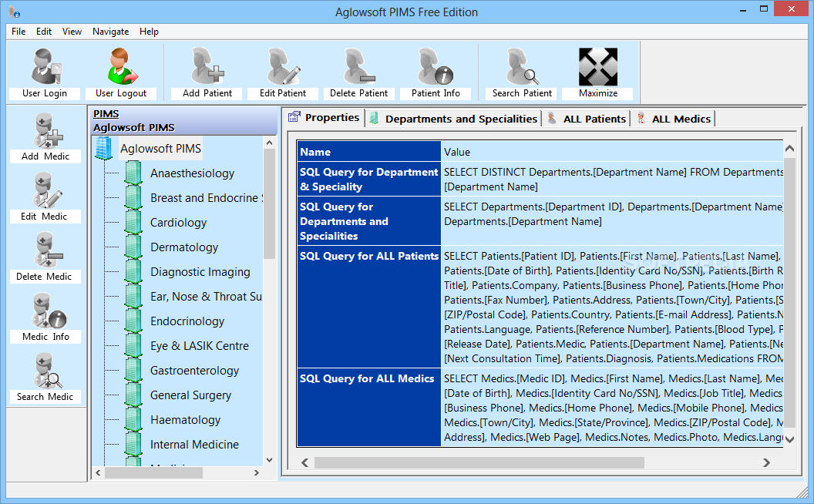
Task: Open the Help menu
Action: (149, 32)
